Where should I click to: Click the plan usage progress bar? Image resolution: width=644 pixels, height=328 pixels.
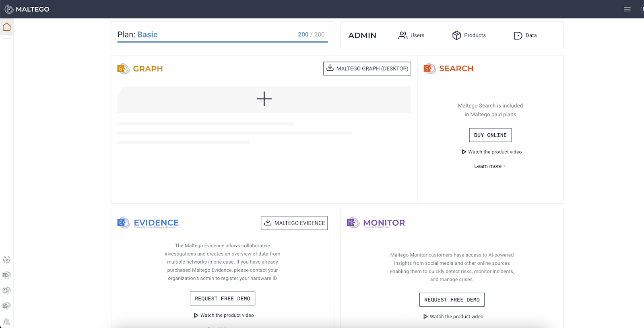tap(223, 41)
